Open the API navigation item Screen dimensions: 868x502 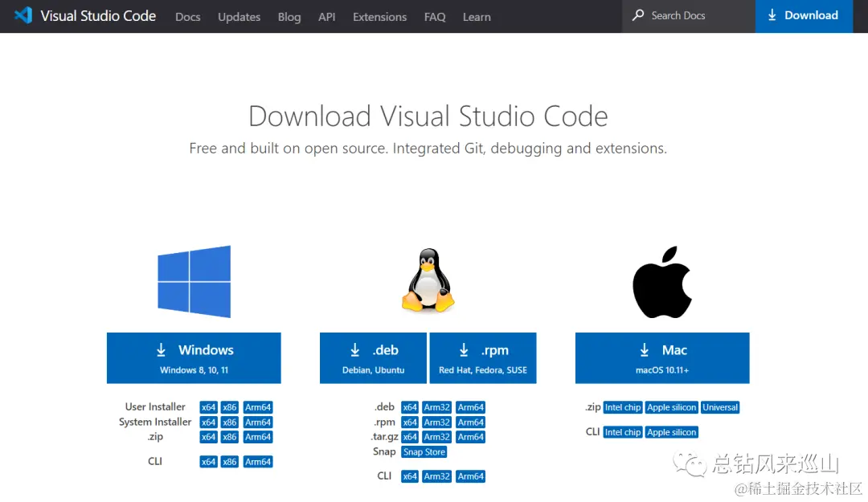326,17
